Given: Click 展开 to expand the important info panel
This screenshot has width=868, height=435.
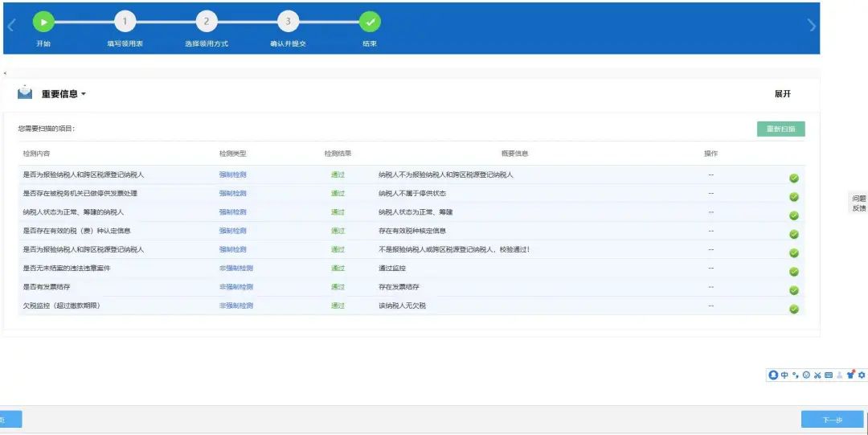Looking at the screenshot, I should click(783, 94).
